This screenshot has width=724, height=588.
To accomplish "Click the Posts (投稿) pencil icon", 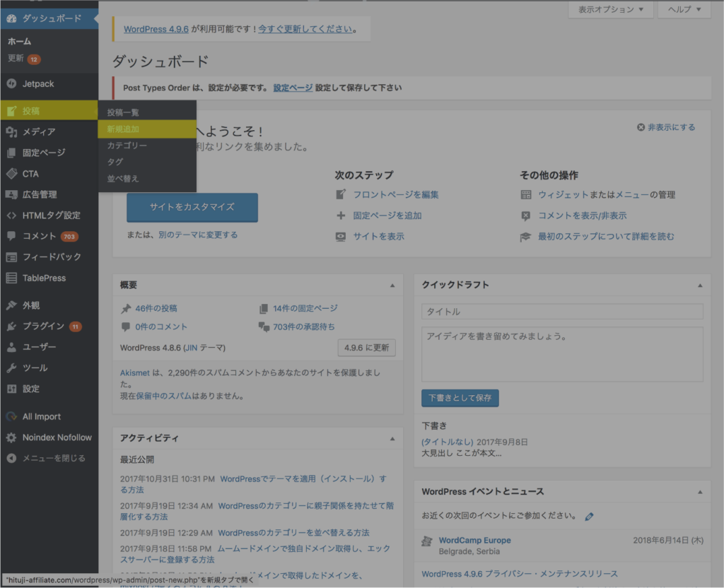I will click(x=11, y=111).
